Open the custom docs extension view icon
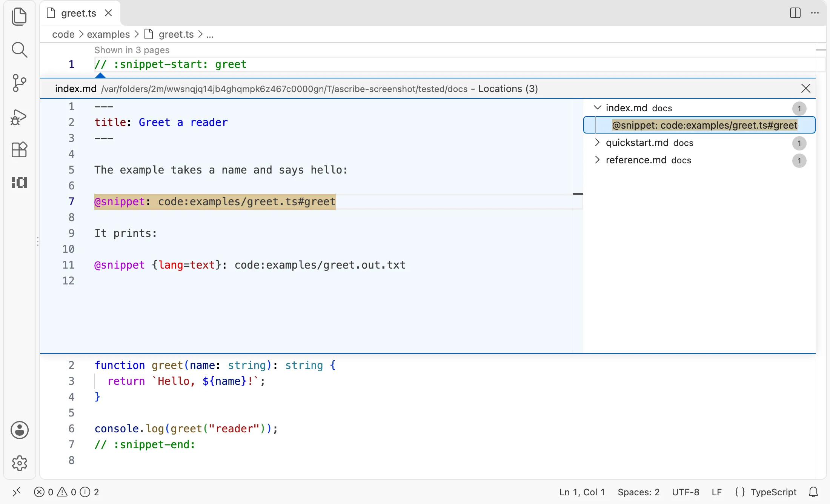The height and width of the screenshot is (504, 830). pos(19,183)
